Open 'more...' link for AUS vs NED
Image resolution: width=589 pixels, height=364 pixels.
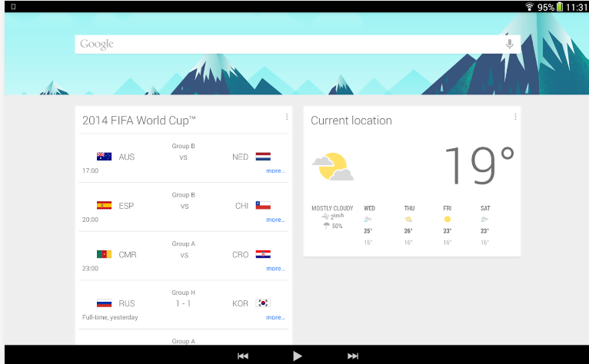tap(275, 171)
